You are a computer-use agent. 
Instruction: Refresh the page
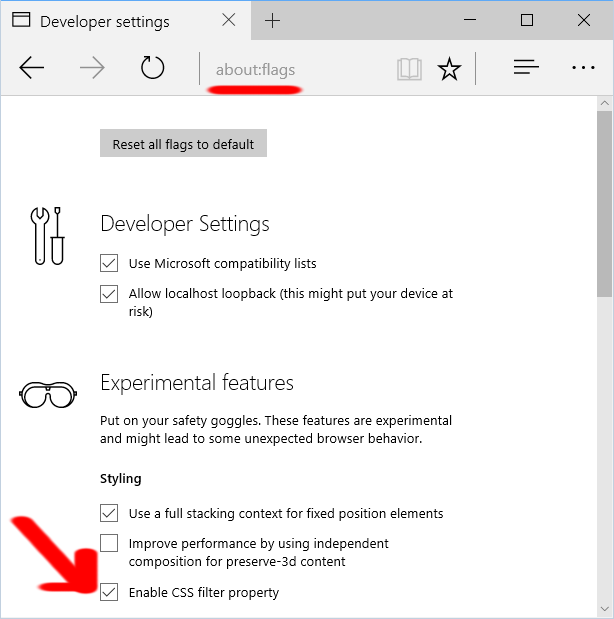tap(152, 68)
